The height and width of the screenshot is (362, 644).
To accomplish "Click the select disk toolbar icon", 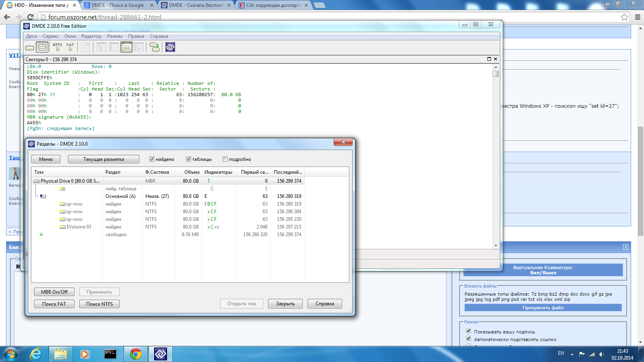I will point(30,47).
